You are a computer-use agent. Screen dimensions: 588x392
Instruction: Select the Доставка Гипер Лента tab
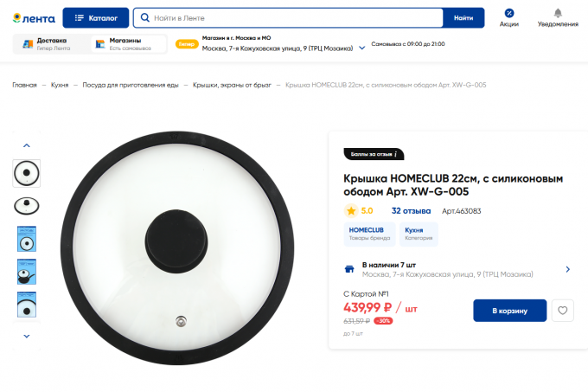tap(48, 44)
